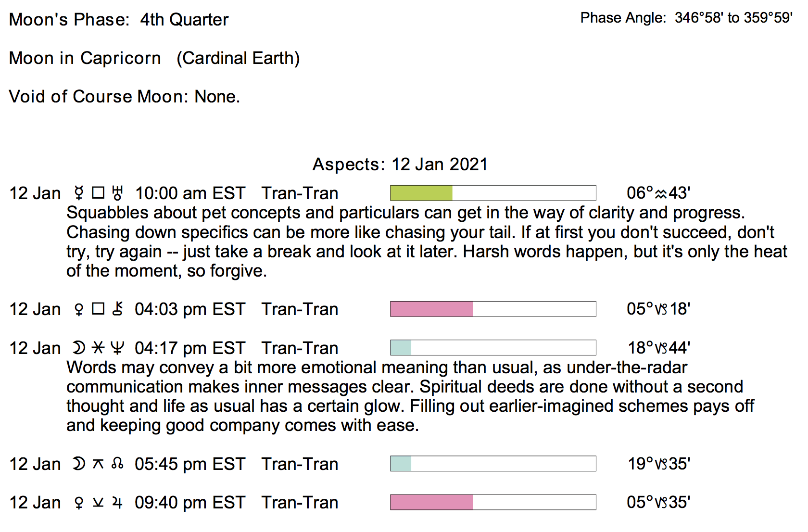Click the teal strength bar for 04:17 pm aspect
808x532 pixels.
point(401,348)
